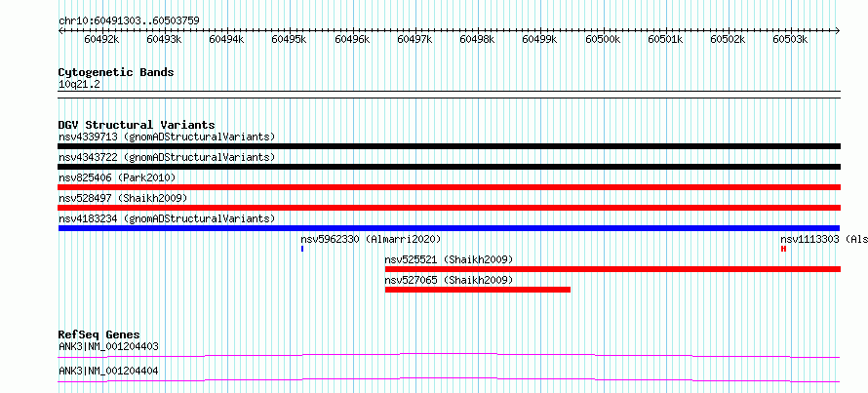Select the nsv825406 Park2010 red bar
868x393 pixels.
click(449, 187)
